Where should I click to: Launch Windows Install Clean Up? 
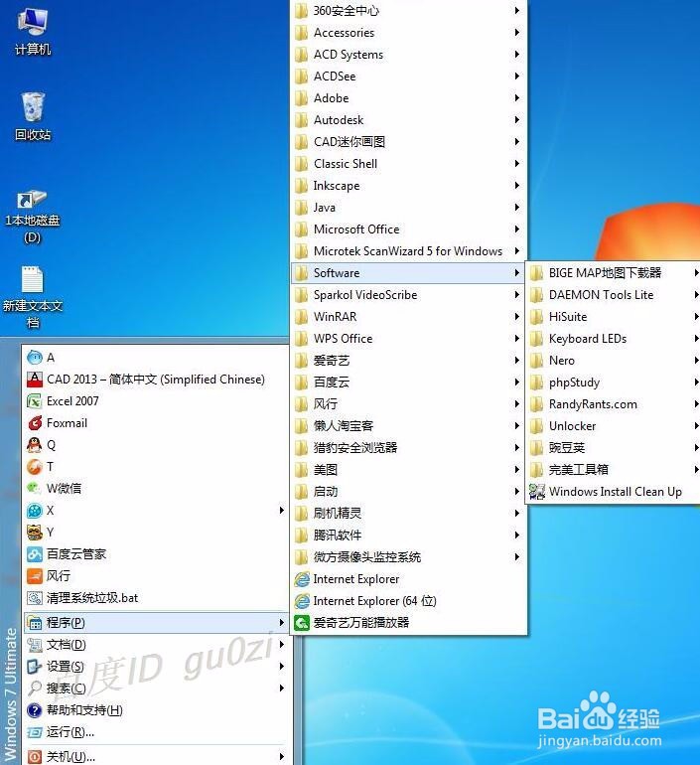614,492
